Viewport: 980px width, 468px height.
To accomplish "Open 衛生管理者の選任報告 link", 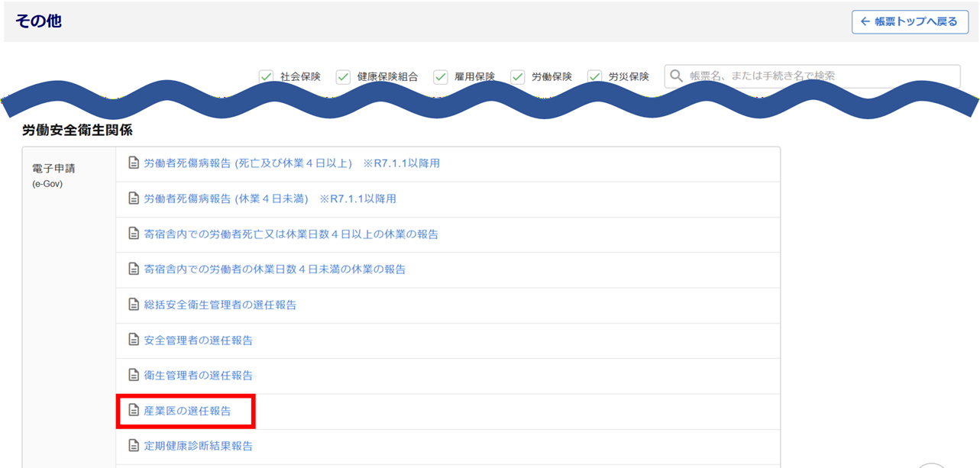I will pos(199,375).
